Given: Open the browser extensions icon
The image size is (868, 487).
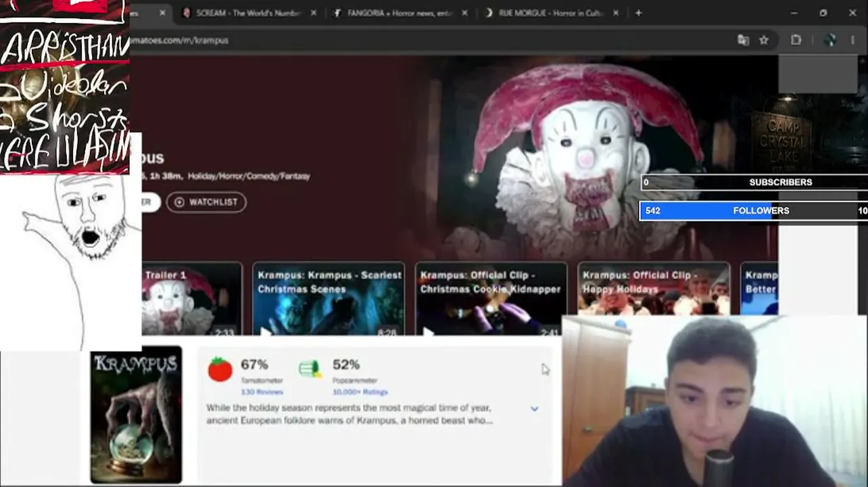Looking at the screenshot, I should [x=796, y=41].
